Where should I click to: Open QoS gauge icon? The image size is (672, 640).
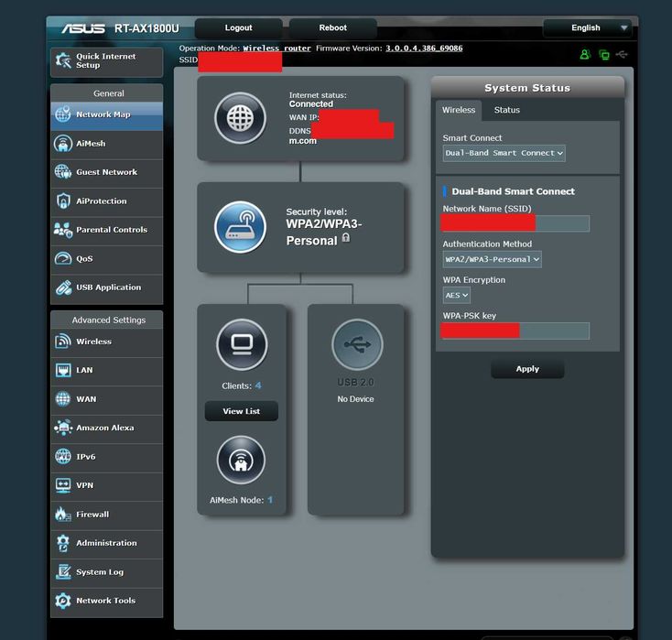tap(63, 258)
